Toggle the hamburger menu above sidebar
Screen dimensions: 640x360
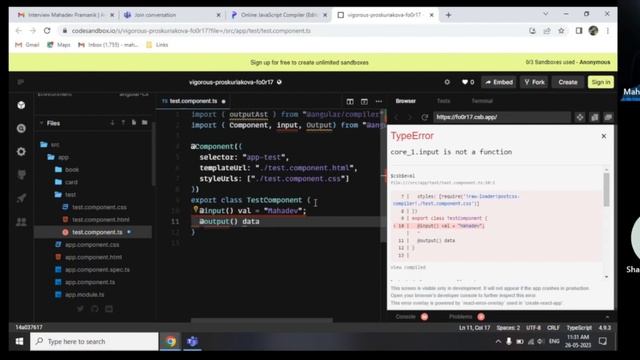pos(20,82)
